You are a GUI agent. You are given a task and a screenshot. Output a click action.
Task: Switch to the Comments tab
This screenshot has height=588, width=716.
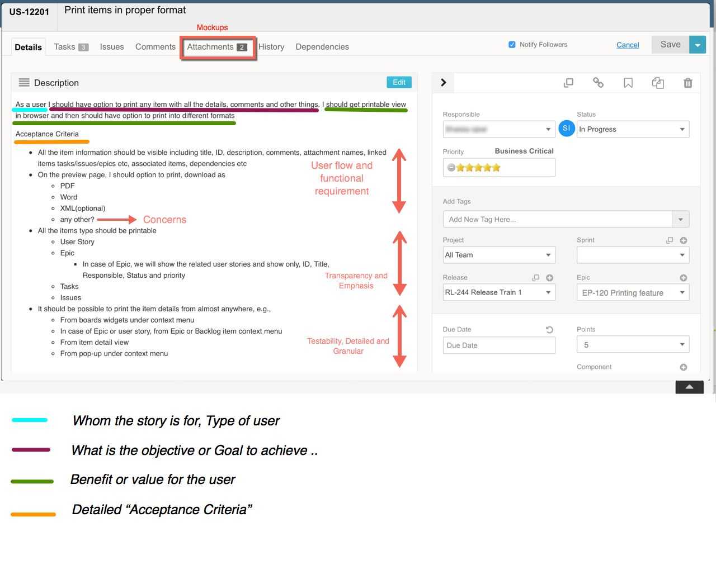click(156, 47)
